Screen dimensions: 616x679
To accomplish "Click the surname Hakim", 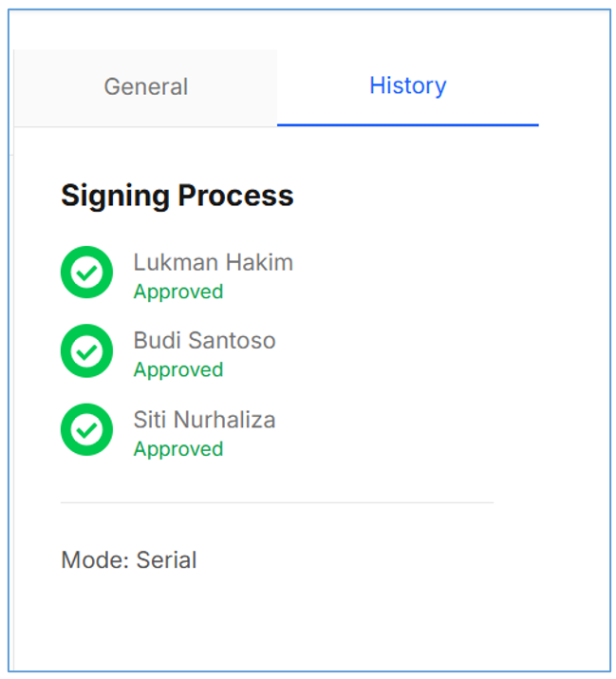I will point(259,262).
